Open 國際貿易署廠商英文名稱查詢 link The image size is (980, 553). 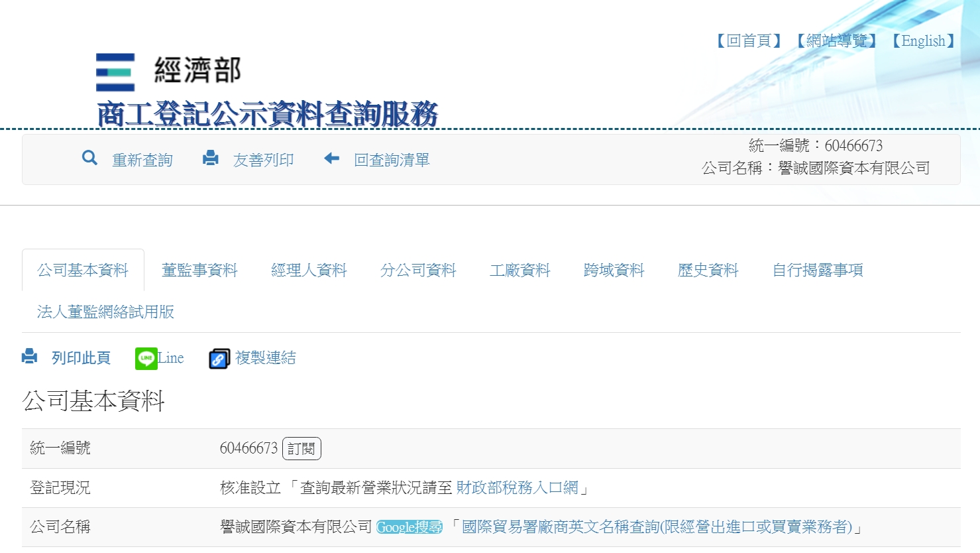tap(656, 527)
